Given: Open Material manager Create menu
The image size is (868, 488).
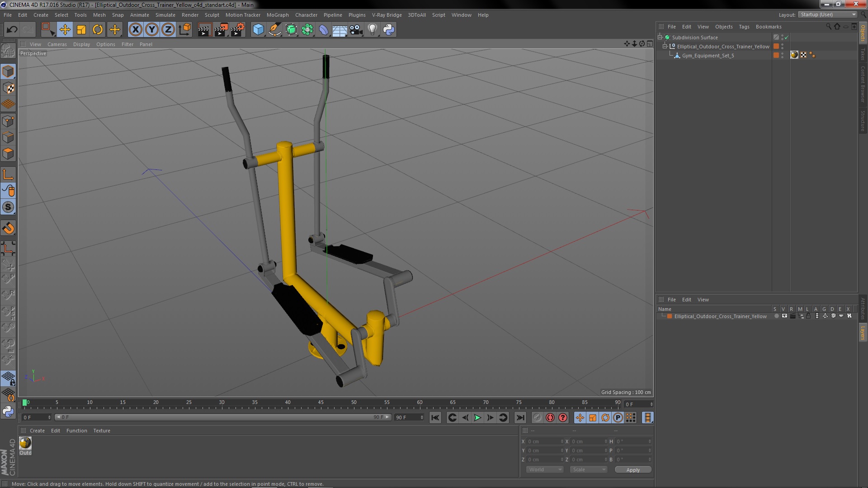Looking at the screenshot, I should click(37, 431).
